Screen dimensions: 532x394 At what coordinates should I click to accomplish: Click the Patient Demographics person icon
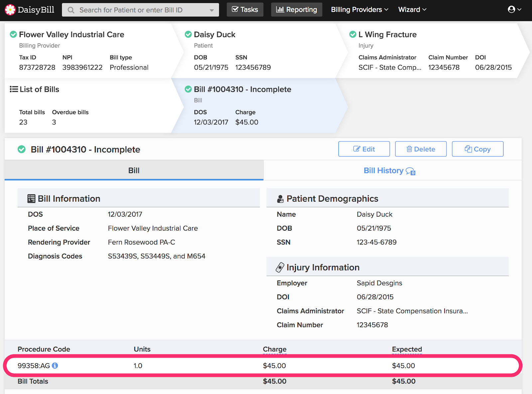pos(280,199)
